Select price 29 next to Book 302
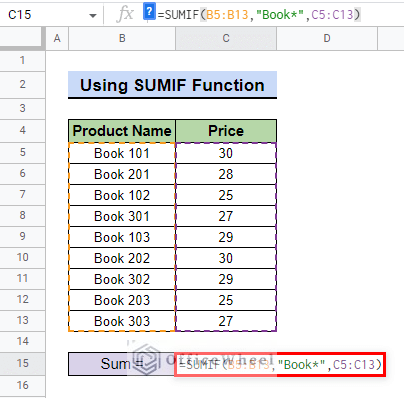This screenshot has width=404, height=398. click(x=226, y=279)
